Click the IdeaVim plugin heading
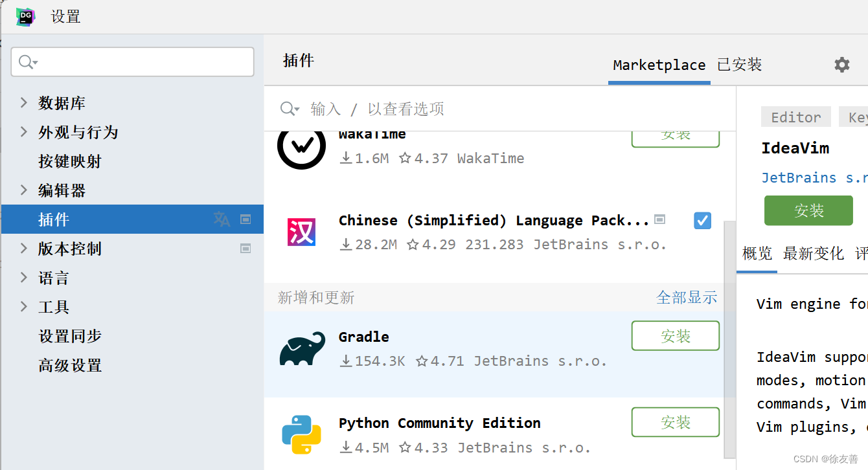The image size is (868, 470). click(x=795, y=148)
